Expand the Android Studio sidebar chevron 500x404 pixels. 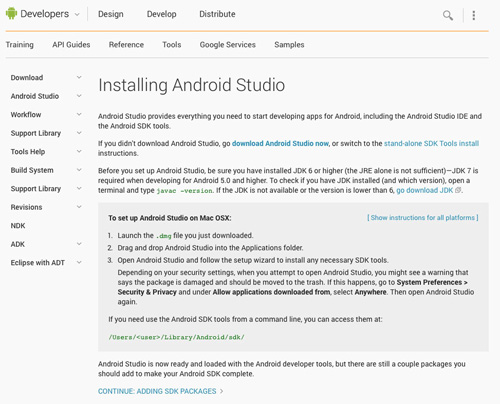[x=79, y=96]
